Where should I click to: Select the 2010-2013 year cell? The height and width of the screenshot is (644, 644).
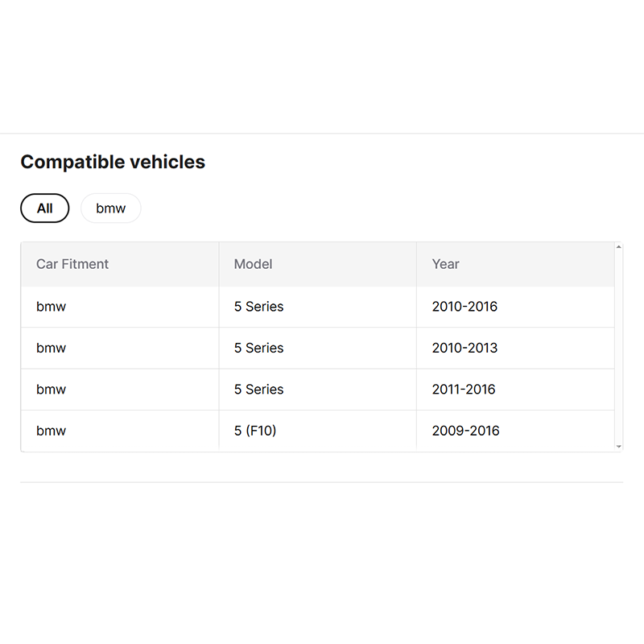(464, 349)
